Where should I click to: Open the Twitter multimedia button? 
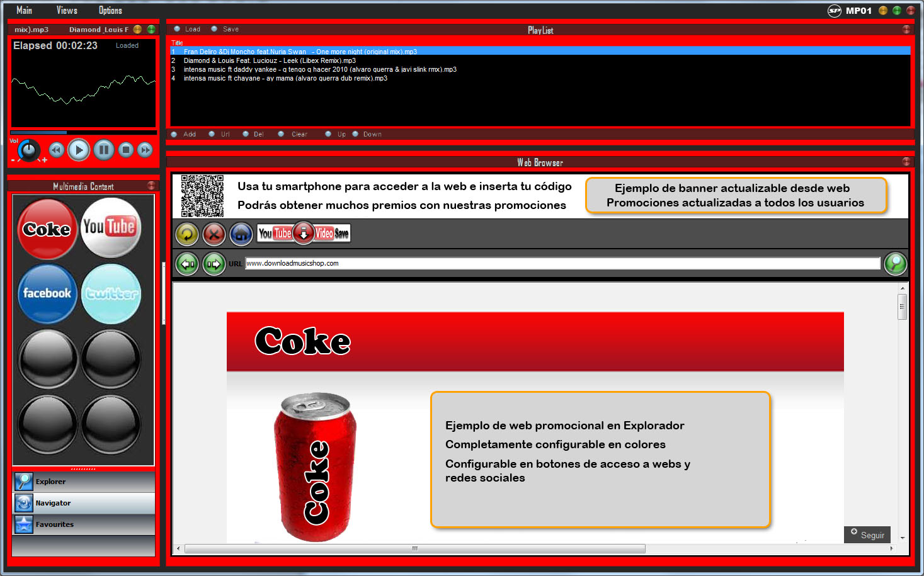point(111,293)
